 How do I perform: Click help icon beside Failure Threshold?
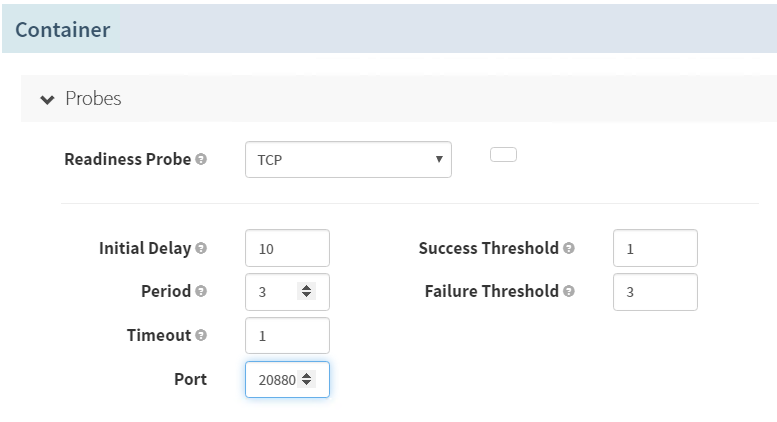coord(569,292)
